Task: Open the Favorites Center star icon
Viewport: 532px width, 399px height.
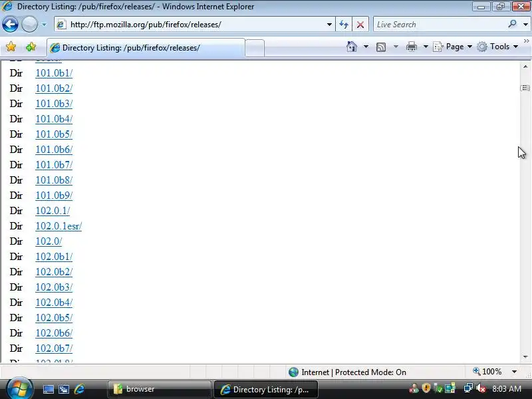Action: tap(11, 47)
